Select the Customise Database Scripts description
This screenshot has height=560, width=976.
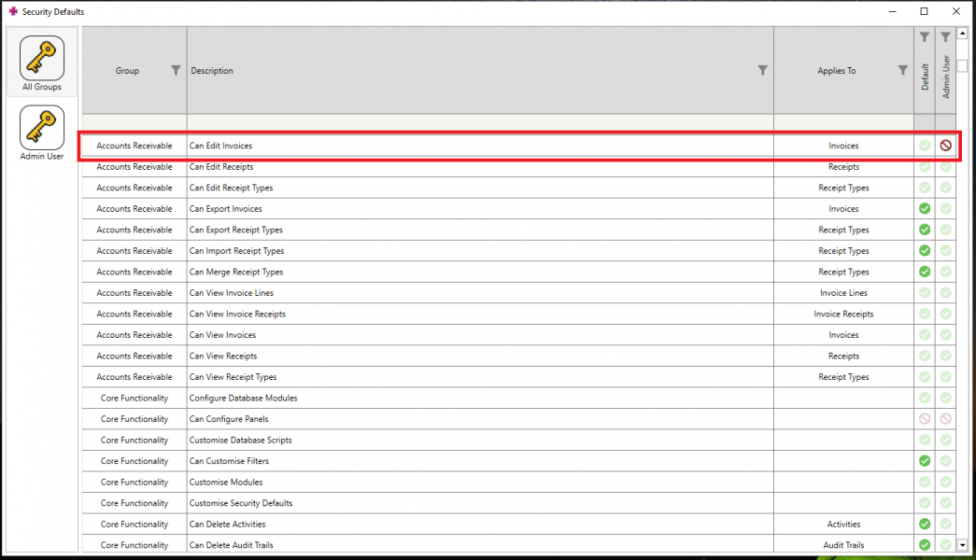click(240, 440)
